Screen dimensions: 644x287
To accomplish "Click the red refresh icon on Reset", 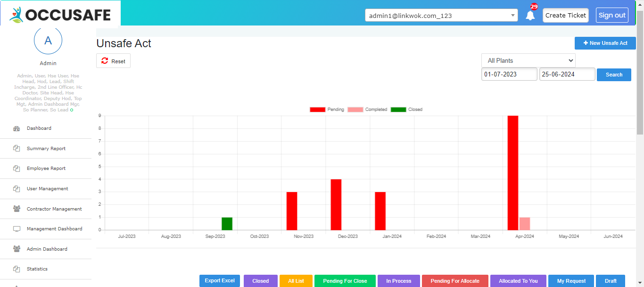I will click(x=105, y=61).
